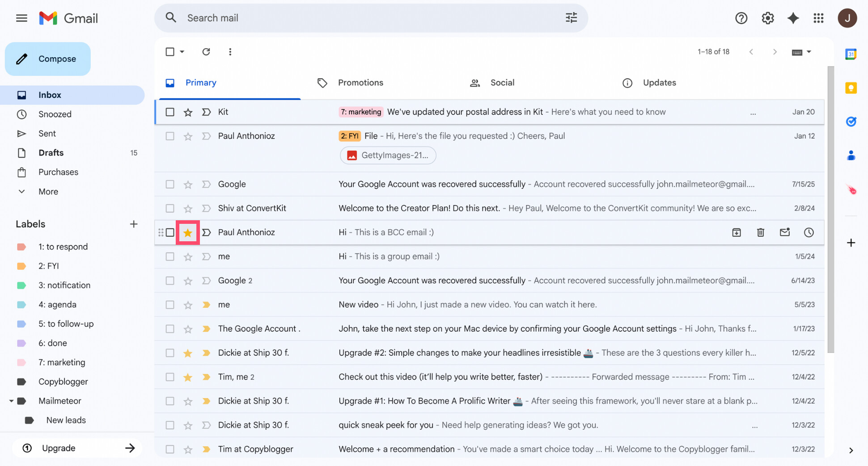The width and height of the screenshot is (868, 466).
Task: Delete the hovered Paul Anthonioz email
Action: click(760, 232)
